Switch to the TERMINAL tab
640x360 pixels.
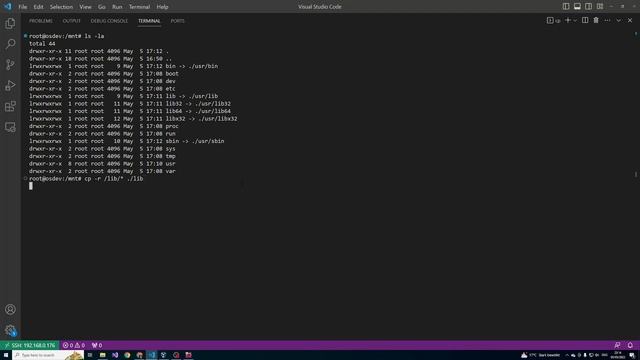tap(149, 21)
